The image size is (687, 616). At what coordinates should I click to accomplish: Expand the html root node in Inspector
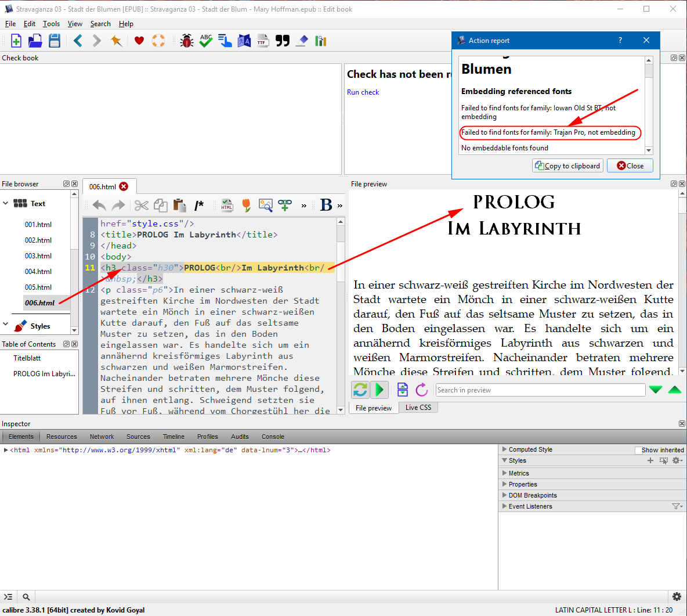[6, 450]
